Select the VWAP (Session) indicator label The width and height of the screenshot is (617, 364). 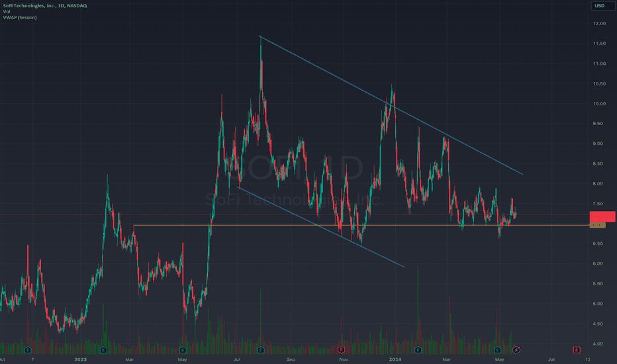(20, 17)
